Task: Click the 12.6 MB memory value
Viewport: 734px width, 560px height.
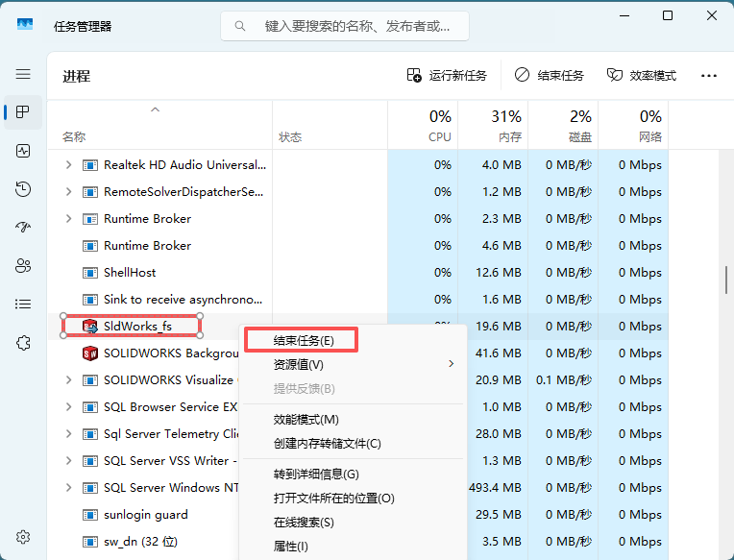Action: pos(498,272)
